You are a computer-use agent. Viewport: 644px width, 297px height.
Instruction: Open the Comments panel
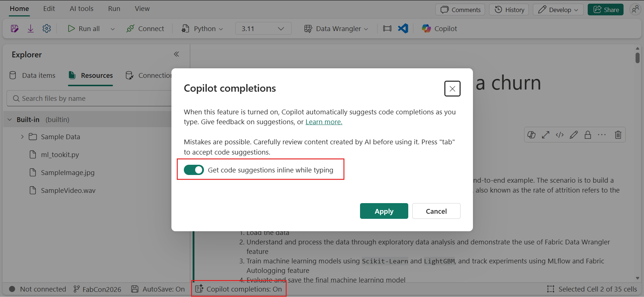pyautogui.click(x=460, y=10)
